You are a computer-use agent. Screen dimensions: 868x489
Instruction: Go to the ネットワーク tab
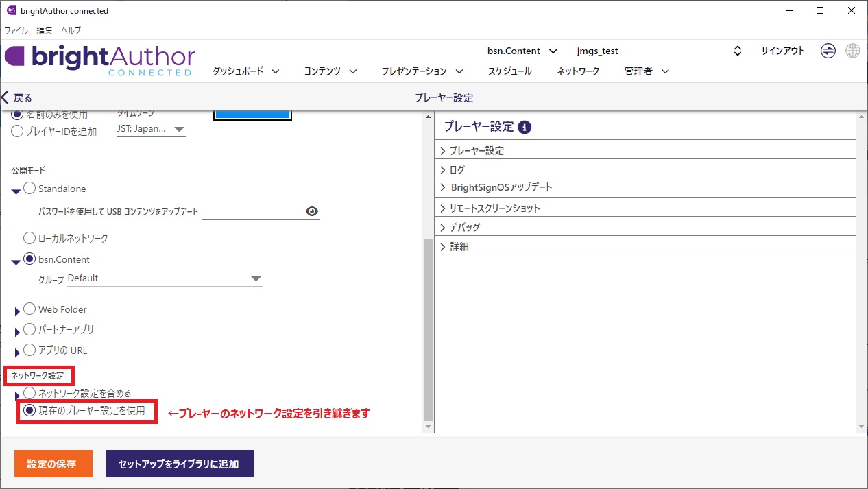pyautogui.click(x=578, y=71)
